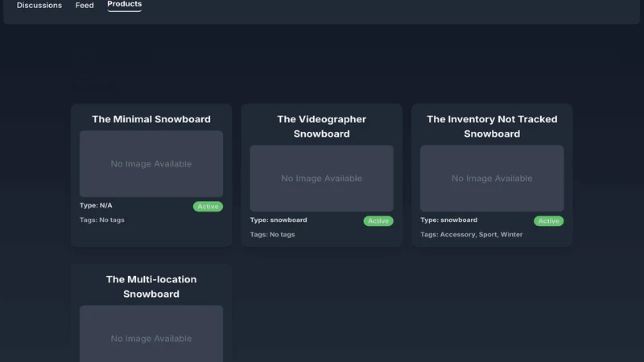
Task: Click 'Type: snowboard' on Inventory Not Tracked card
Action: coord(449,220)
